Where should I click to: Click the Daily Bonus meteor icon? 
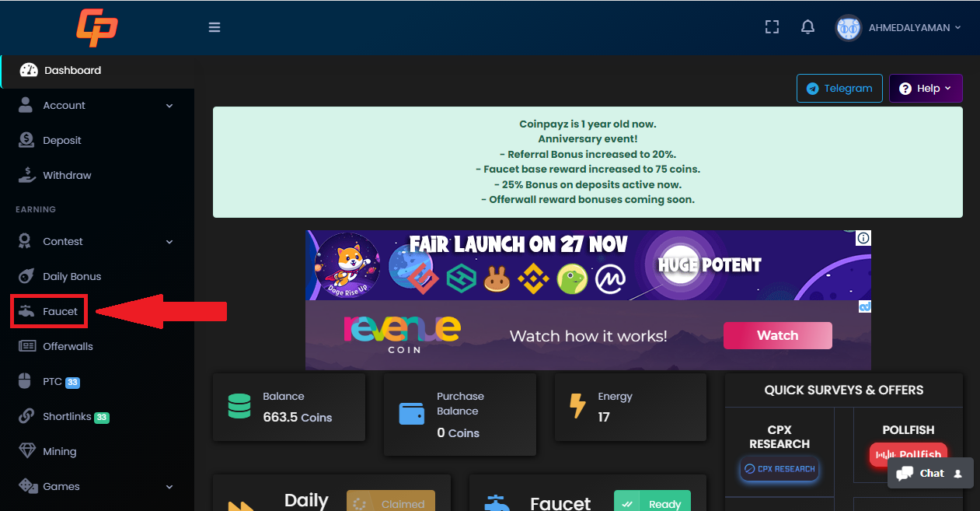click(27, 276)
